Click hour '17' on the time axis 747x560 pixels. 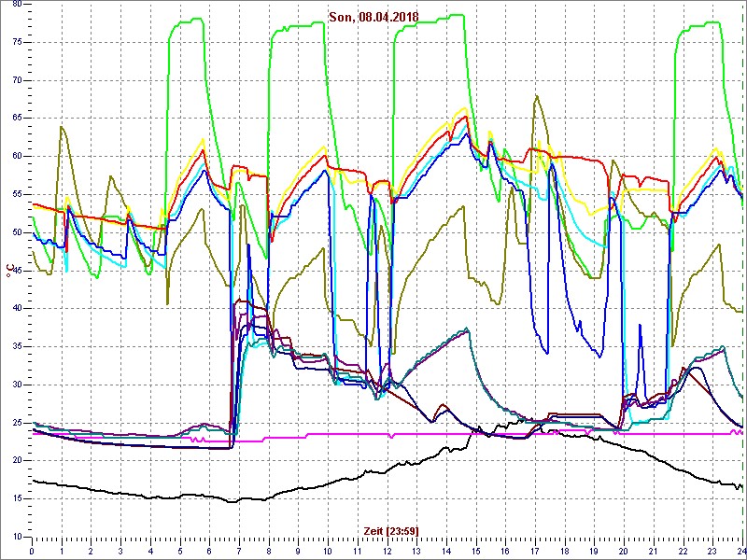coord(534,551)
